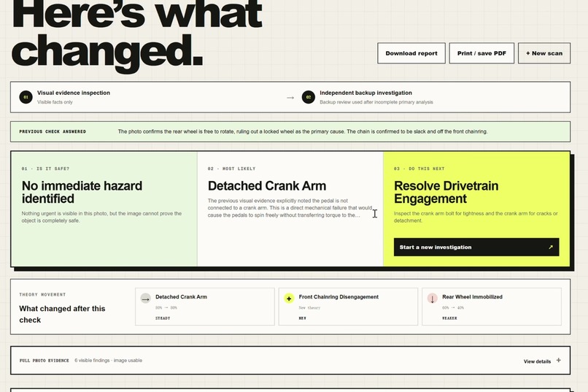Open the Detached Crank Arm theory card
This screenshot has width=588, height=392.
[205, 307]
